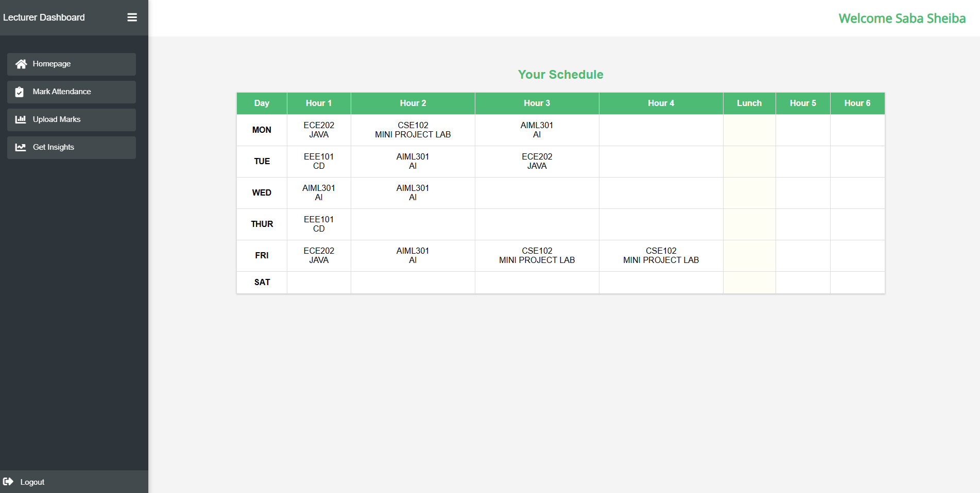Screen dimensions: 980x493
Task: Click Tuesday Hour 3 ECE202 JAVA cell
Action: tap(537, 161)
